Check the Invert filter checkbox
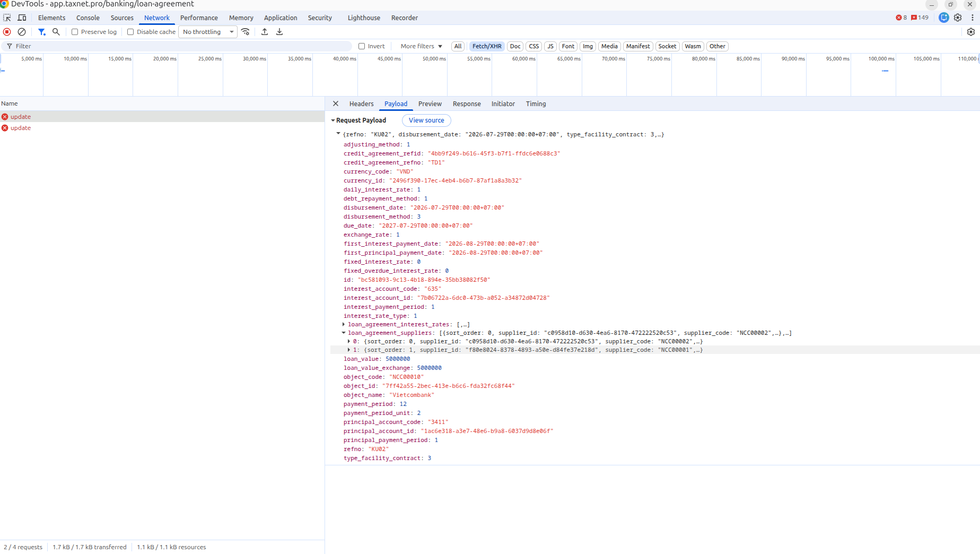Image resolution: width=980 pixels, height=554 pixels. 362,46
